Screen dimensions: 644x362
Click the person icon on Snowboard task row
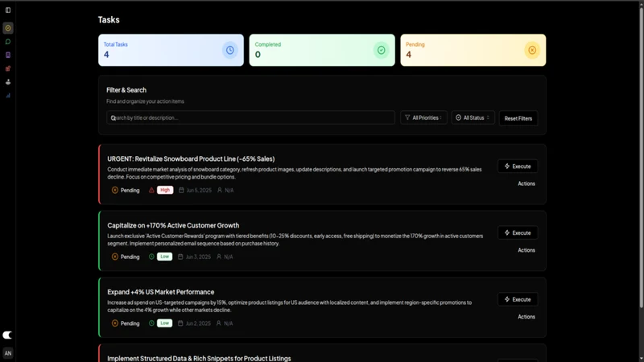click(220, 190)
